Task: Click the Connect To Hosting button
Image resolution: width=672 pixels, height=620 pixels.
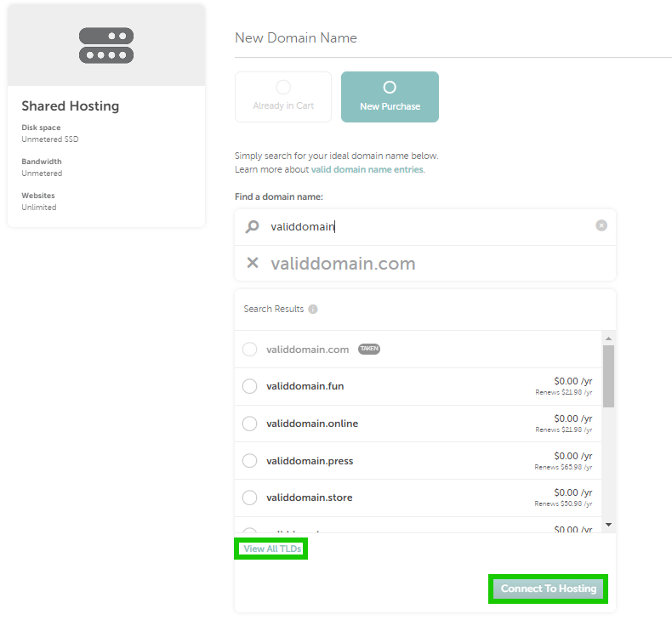Action: pyautogui.click(x=548, y=589)
